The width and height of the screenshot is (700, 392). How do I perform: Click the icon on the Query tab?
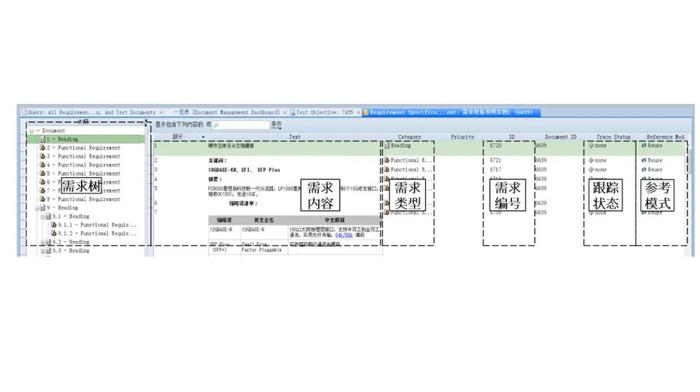pyautogui.click(x=25, y=113)
